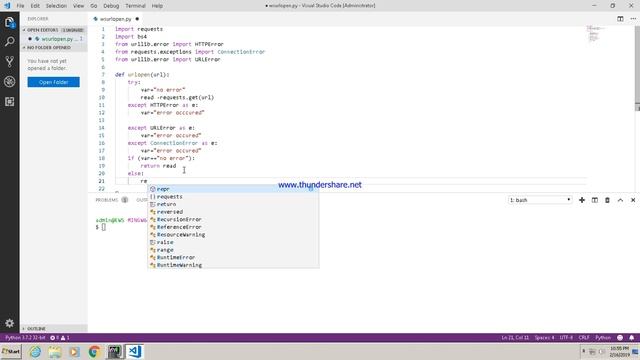Choose 'RuntimeError' from autocomplete suggestions
Image resolution: width=640 pixels, height=360 pixels.
pos(233,258)
